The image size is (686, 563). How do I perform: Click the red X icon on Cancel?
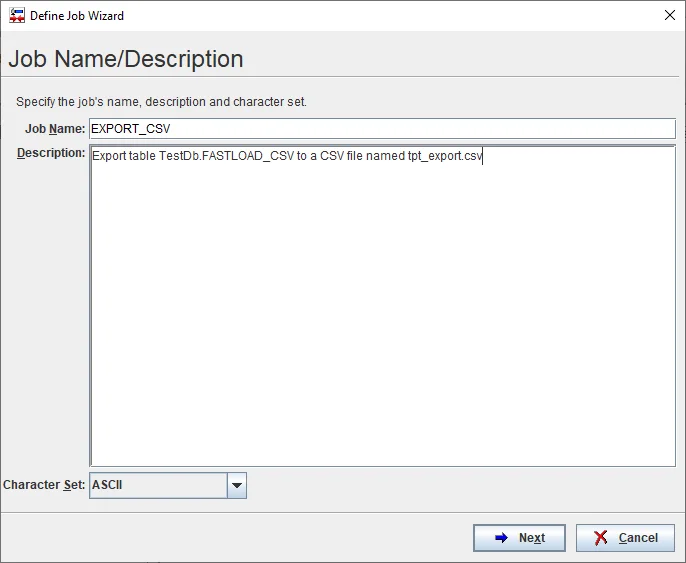point(601,538)
